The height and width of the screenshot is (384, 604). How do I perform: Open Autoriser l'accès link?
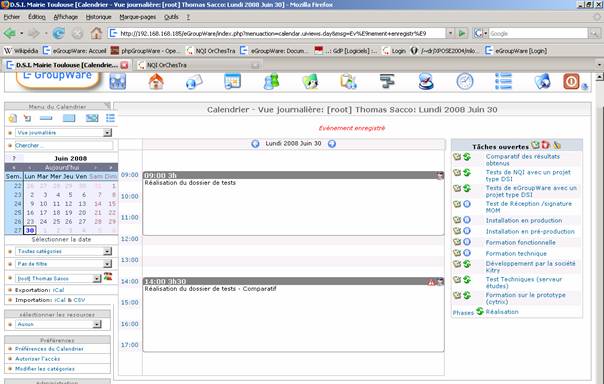(37, 359)
